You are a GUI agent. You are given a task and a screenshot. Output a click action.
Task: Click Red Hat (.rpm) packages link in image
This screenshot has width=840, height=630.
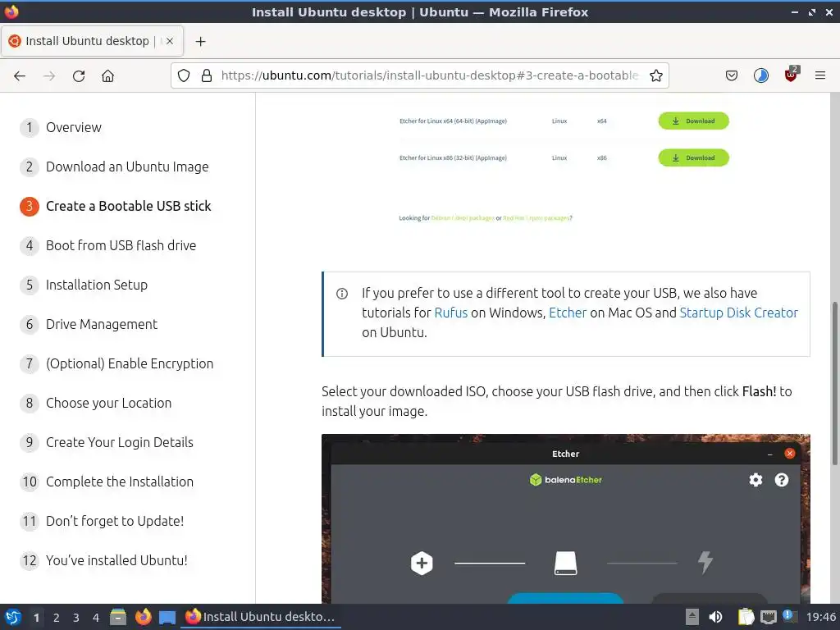[536, 218]
